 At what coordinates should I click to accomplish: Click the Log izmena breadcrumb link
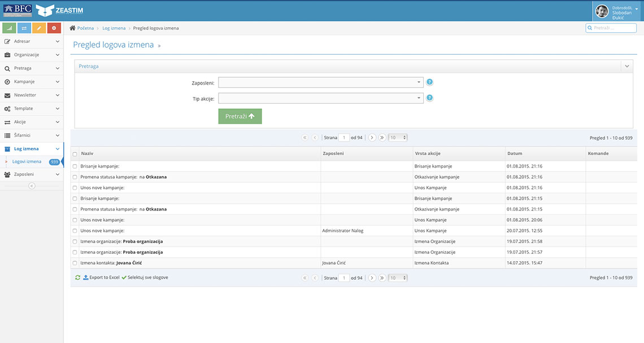(x=114, y=28)
